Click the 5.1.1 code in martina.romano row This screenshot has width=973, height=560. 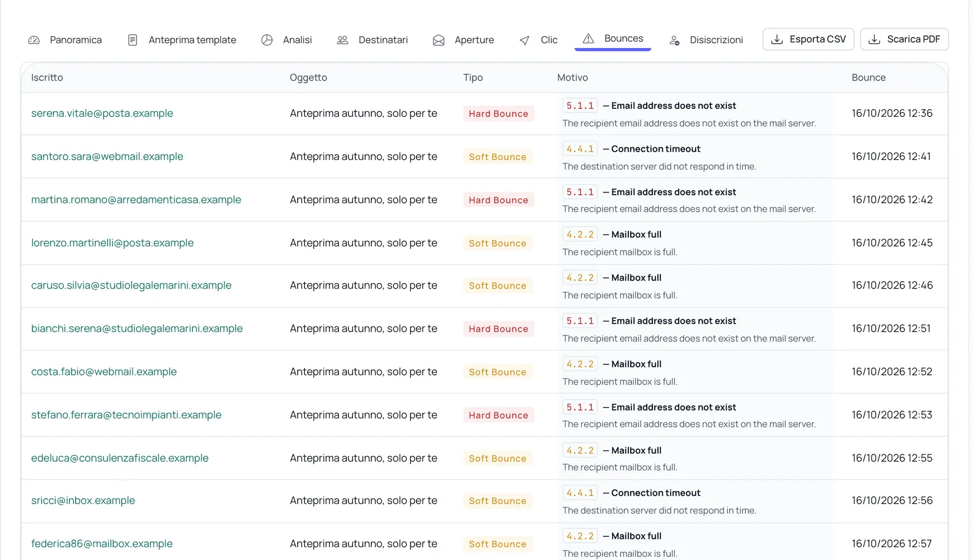580,192
